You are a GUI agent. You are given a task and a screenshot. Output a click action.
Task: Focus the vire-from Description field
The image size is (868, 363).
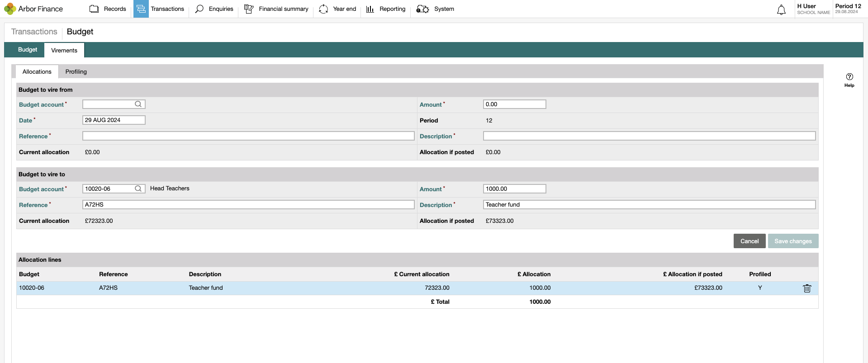pos(649,136)
